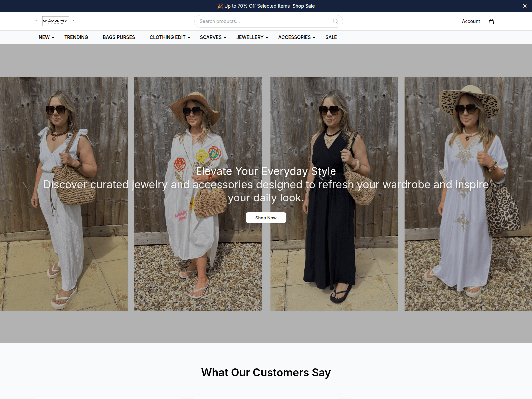Open the shopping bag icon

[491, 21]
